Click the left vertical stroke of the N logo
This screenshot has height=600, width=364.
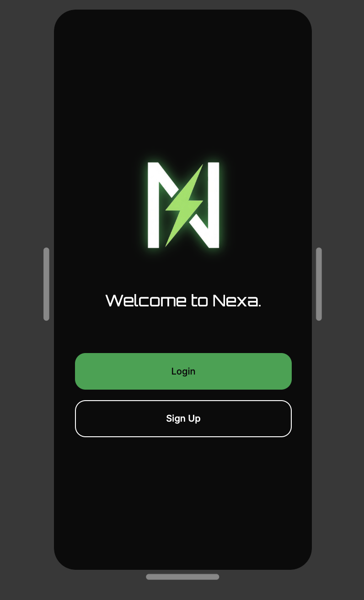coord(153,205)
